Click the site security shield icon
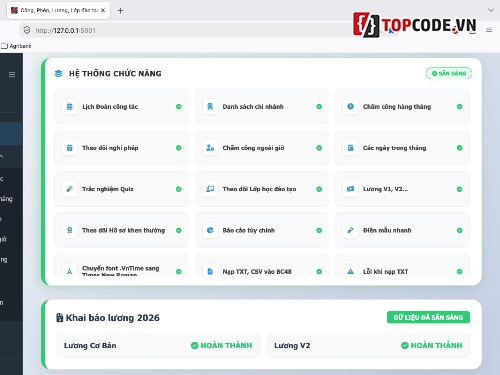 (27, 30)
